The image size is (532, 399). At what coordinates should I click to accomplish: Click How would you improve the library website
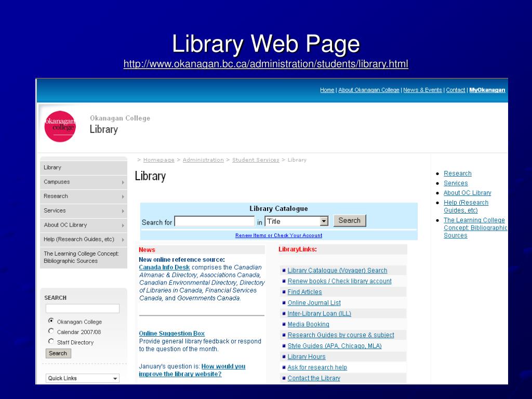tap(192, 370)
